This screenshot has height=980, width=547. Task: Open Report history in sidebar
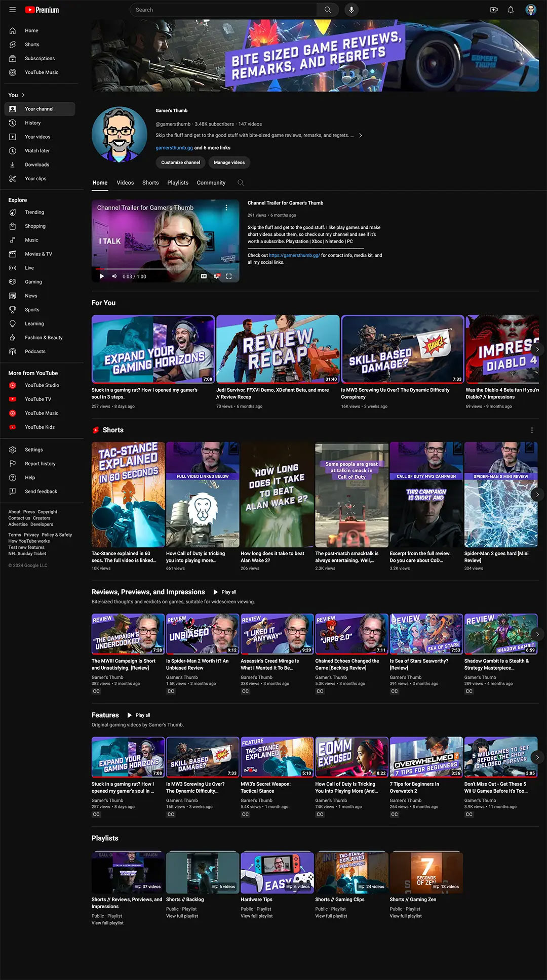pyautogui.click(x=40, y=464)
